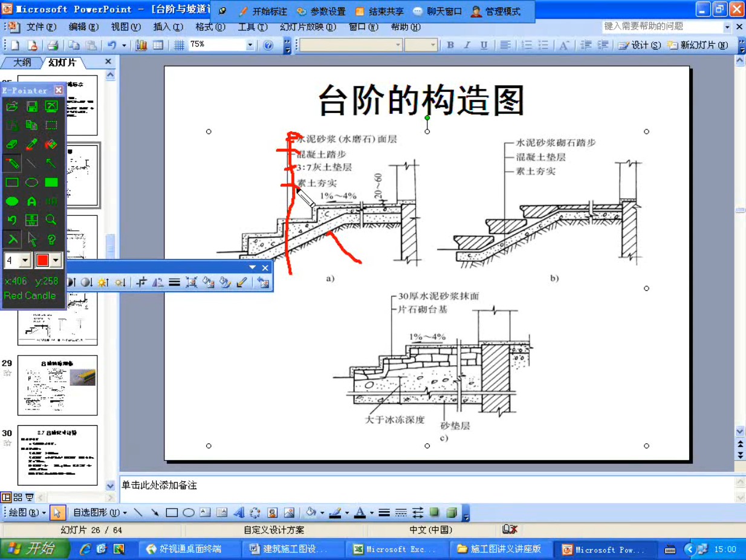This screenshot has width=746, height=560.
Task: Switch to slide sorter view
Action: pos(18,497)
